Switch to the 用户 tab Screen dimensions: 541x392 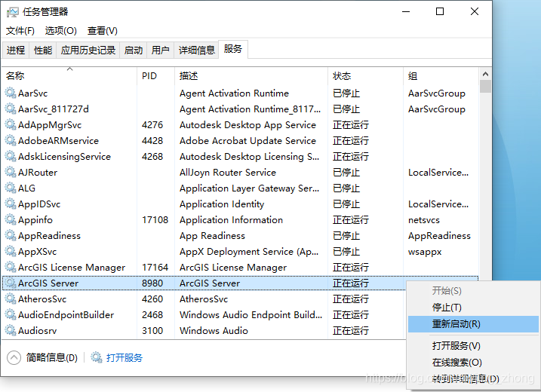click(x=161, y=51)
